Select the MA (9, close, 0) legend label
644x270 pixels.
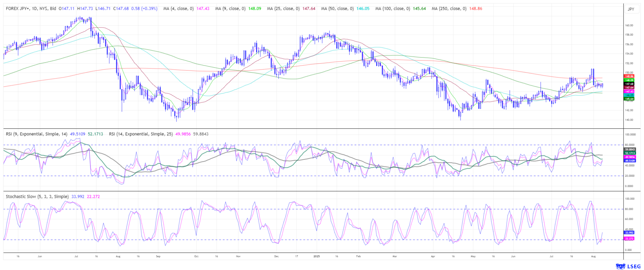tap(230, 9)
